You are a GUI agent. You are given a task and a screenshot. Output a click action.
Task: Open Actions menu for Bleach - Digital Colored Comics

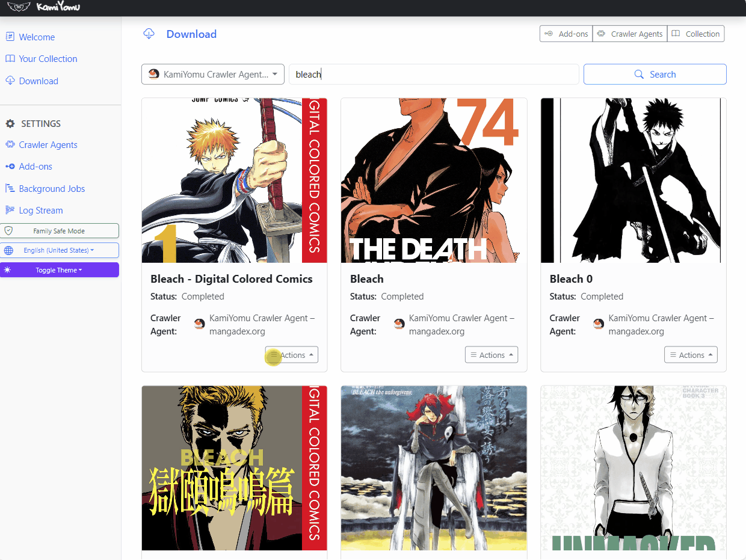(292, 355)
